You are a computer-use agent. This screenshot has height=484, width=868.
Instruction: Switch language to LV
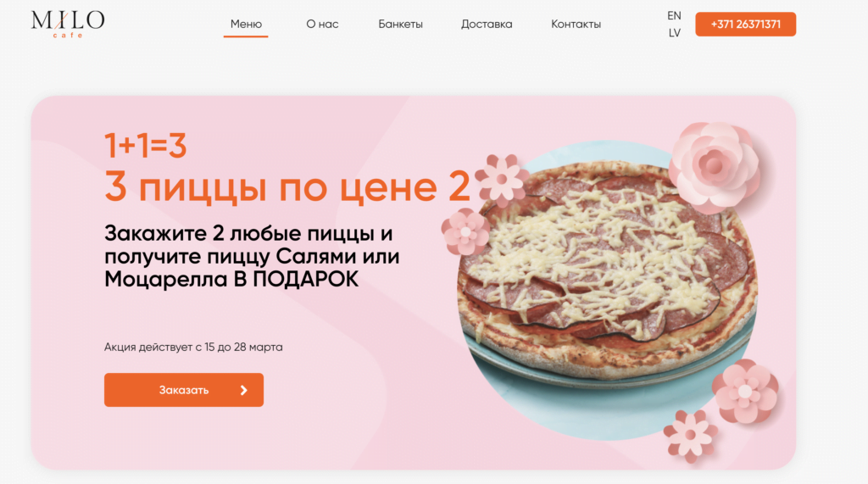(674, 33)
